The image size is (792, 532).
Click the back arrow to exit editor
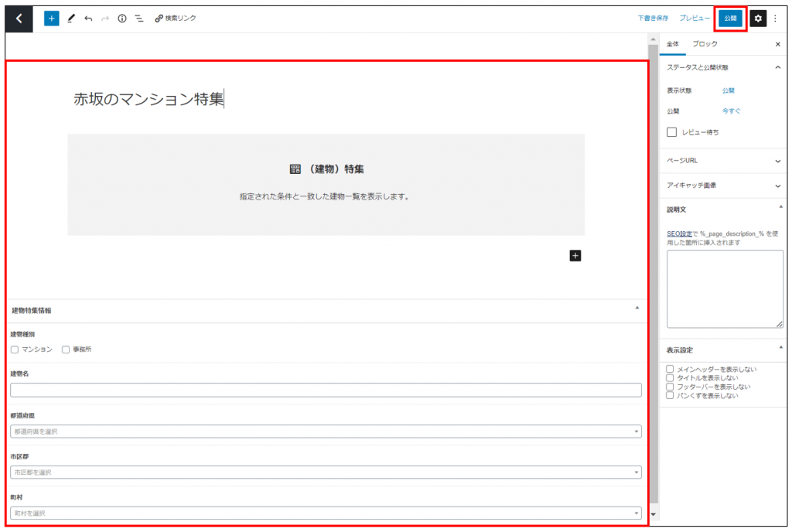(19, 18)
